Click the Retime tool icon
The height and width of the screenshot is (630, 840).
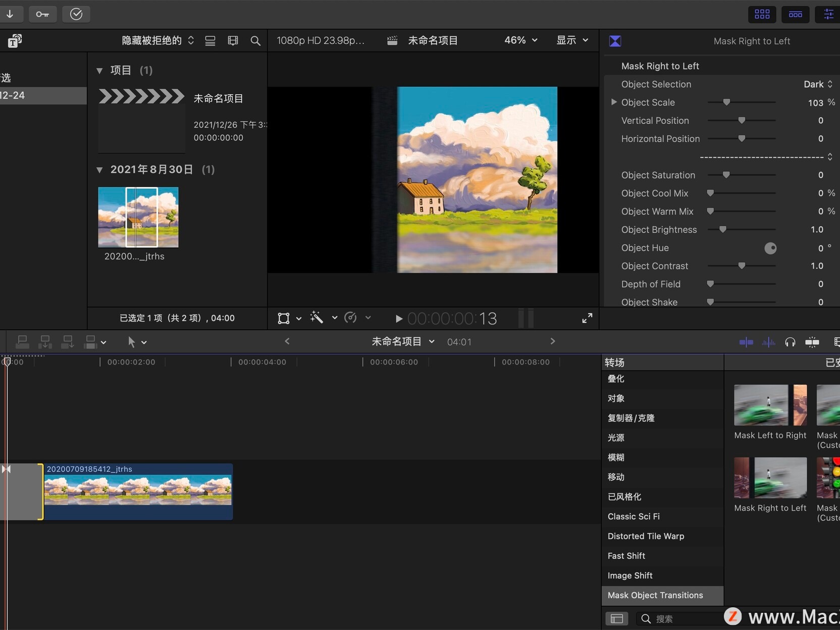click(x=351, y=318)
